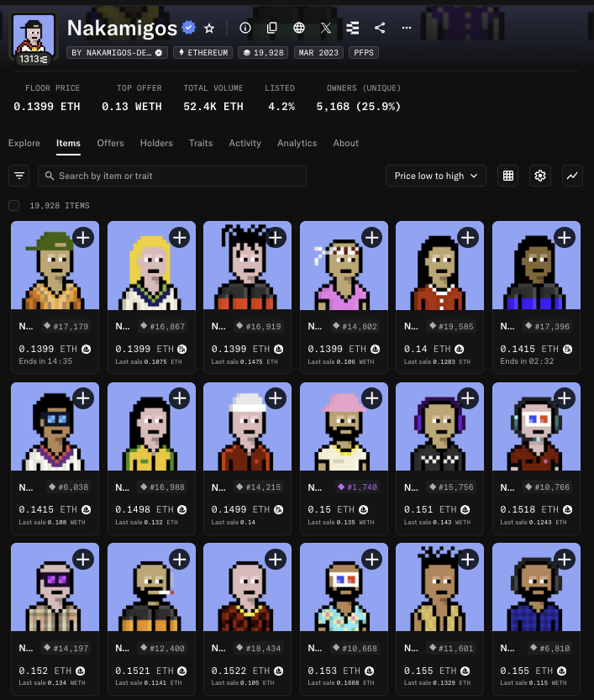Click the 4.2% listed value
Image resolution: width=594 pixels, height=700 pixels.
(281, 107)
